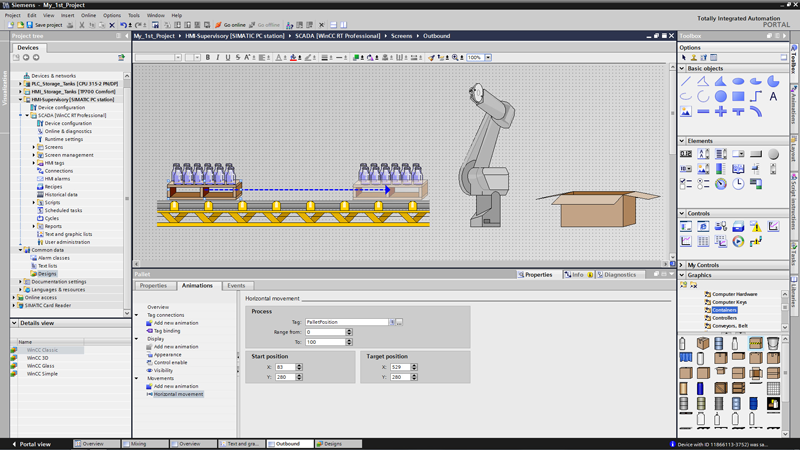
Task: Apply Italic formatting in editor toolbar
Action: coord(218,58)
